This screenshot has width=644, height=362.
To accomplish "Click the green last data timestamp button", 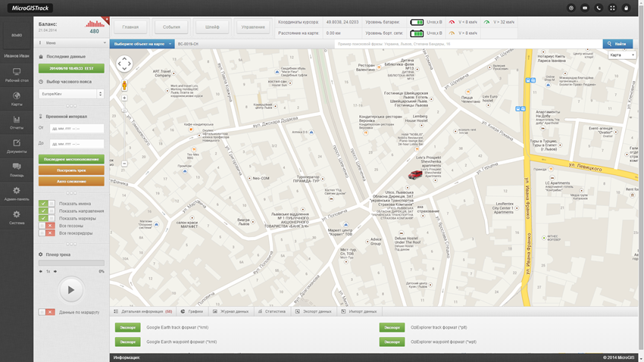I will coord(71,68).
